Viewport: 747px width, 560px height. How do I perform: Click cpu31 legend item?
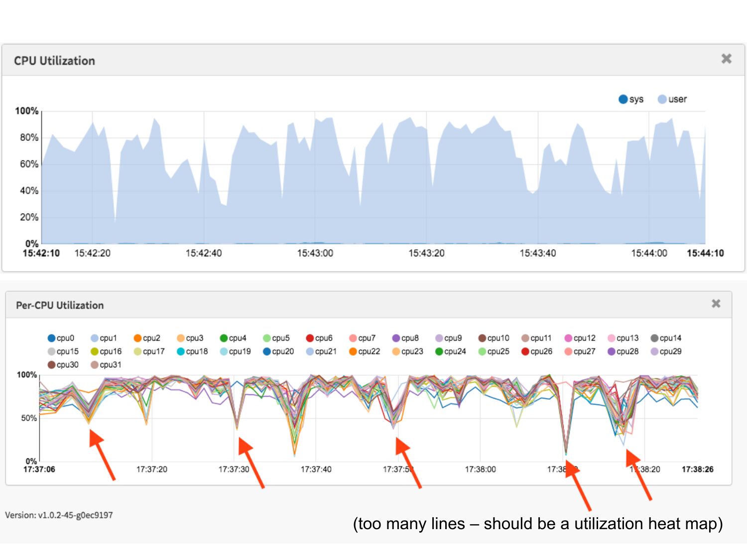coord(106,365)
